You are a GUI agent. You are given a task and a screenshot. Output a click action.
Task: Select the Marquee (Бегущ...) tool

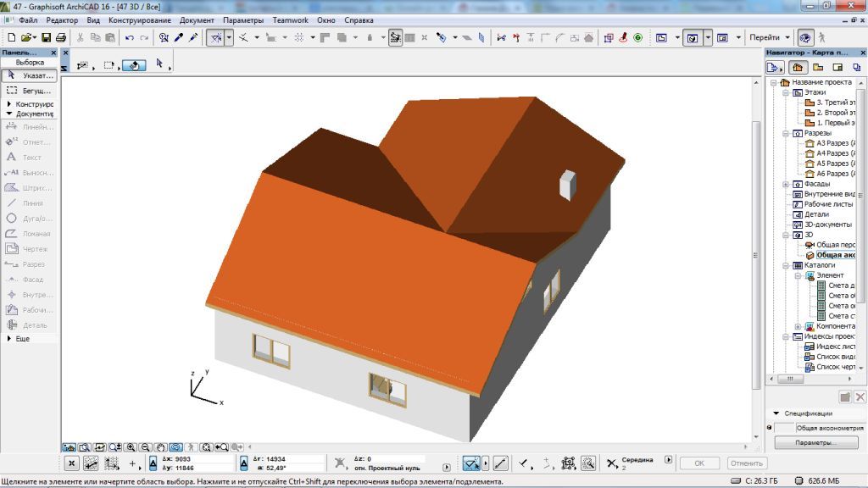tap(27, 90)
